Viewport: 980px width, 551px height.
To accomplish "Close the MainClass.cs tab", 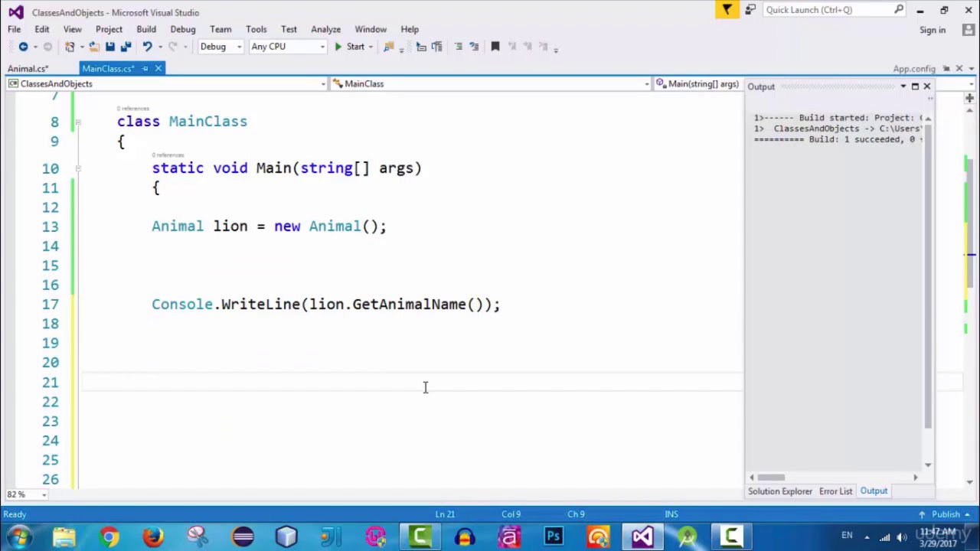I will 158,69.
